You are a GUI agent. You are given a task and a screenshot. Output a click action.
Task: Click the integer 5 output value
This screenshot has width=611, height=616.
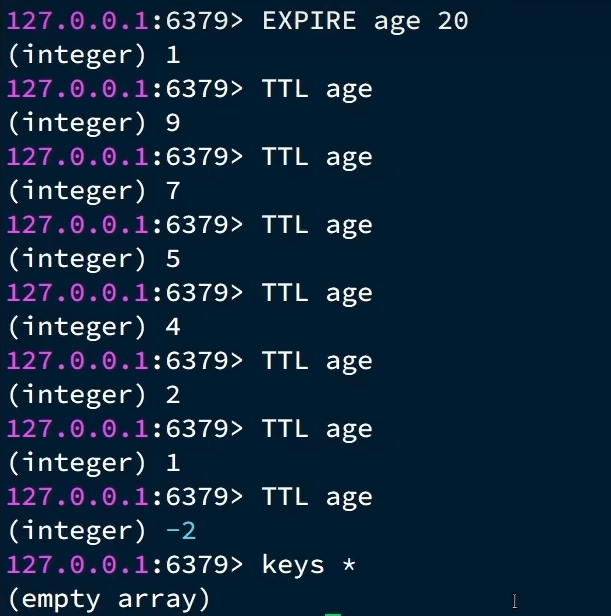173,258
